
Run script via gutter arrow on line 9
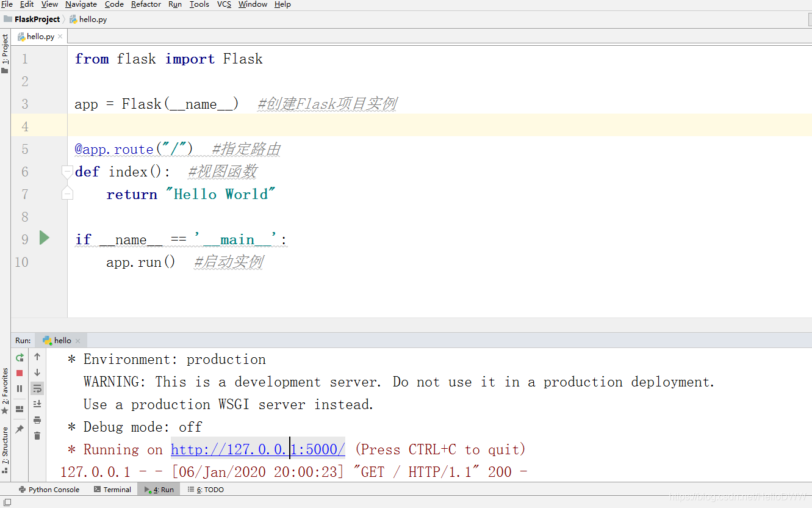[x=45, y=238]
